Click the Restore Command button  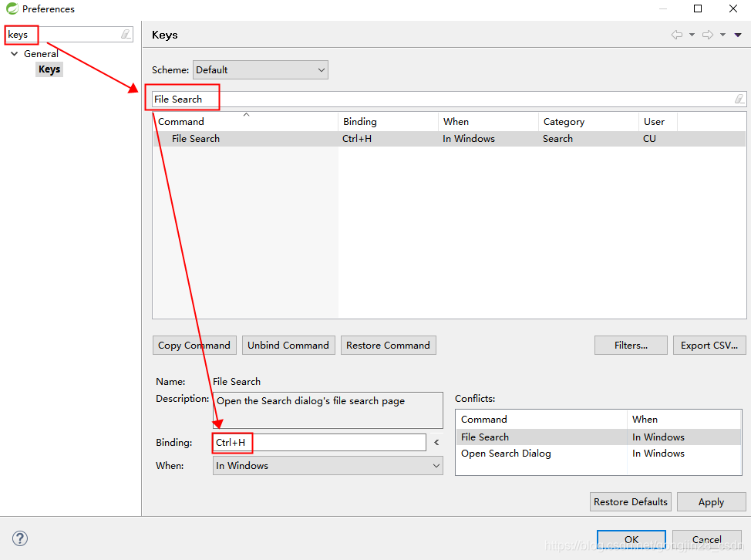click(x=389, y=346)
